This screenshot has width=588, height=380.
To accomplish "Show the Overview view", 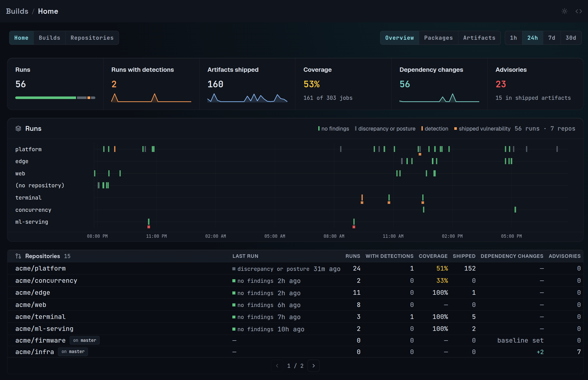I will click(400, 38).
